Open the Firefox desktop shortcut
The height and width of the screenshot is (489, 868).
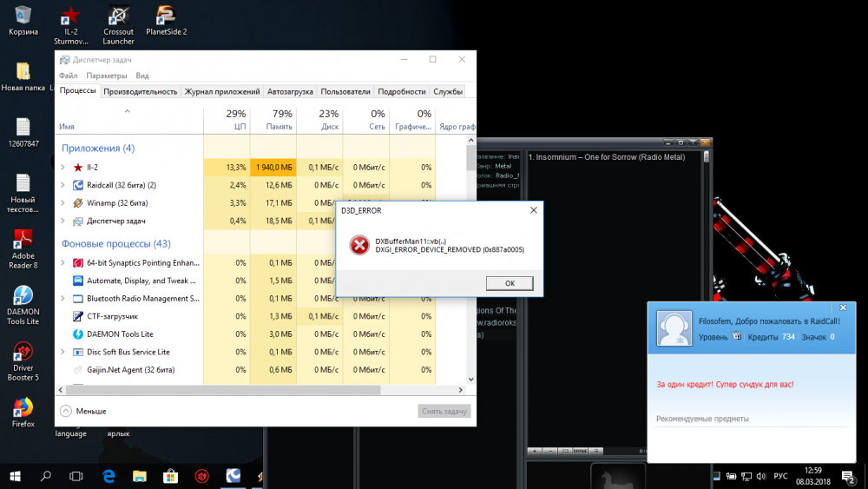[23, 412]
